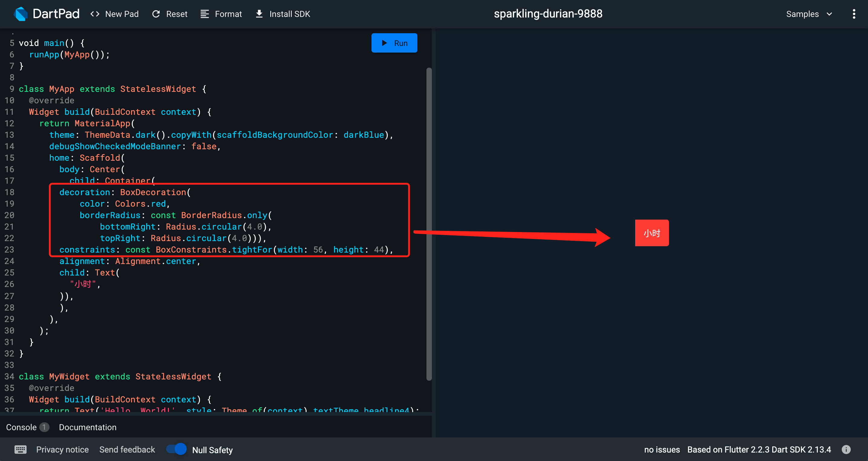Screen dimensions: 868x461
Task: Click "BorderRadius.only(" on line 20
Action: point(227,215)
